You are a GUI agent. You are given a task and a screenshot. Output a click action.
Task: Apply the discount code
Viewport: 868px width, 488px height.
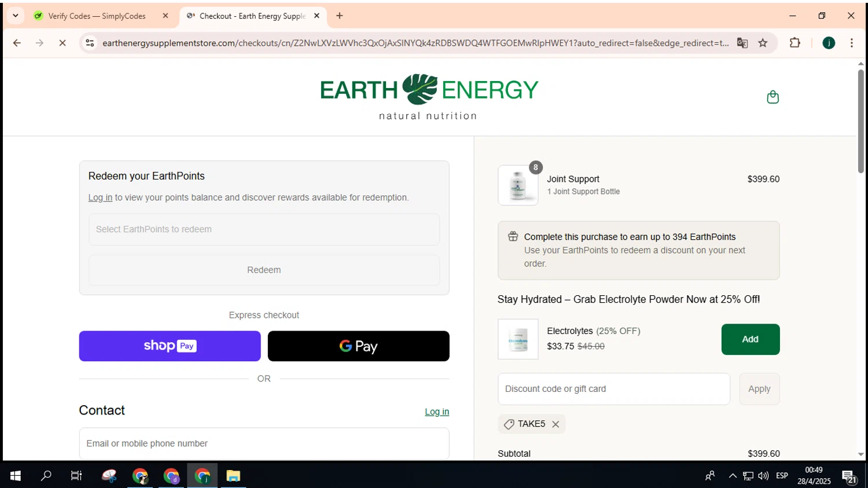click(759, 389)
